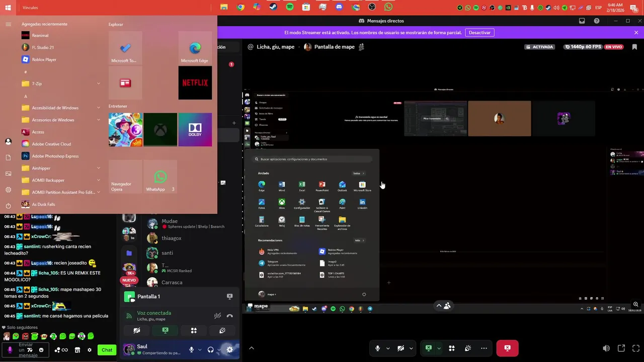
Task: Enter fullscreen for the call
Action: click(636, 348)
